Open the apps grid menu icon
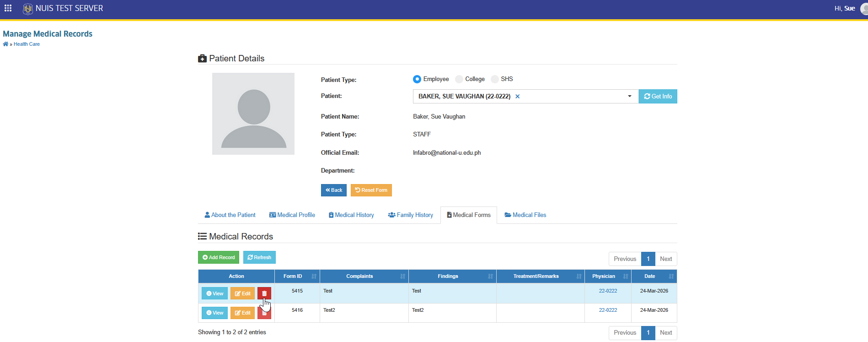 8,8
